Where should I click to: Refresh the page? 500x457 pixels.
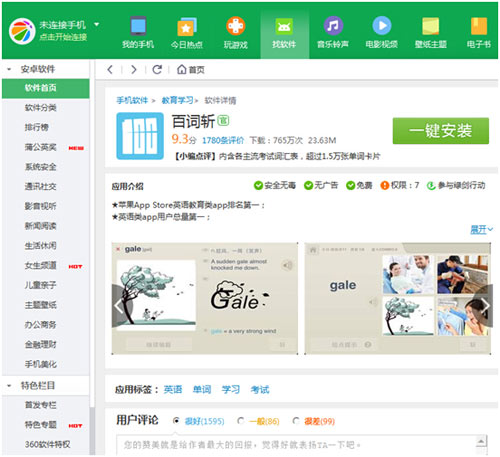click(x=157, y=69)
